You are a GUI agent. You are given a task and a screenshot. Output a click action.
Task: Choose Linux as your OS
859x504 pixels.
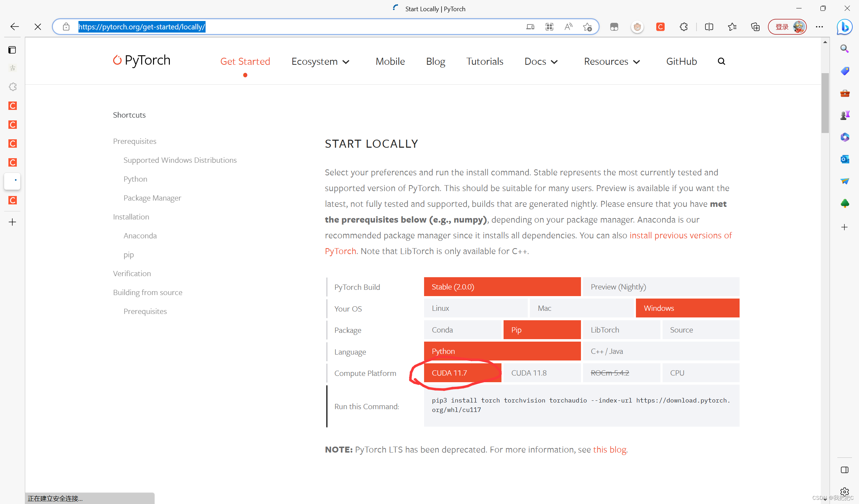476,308
